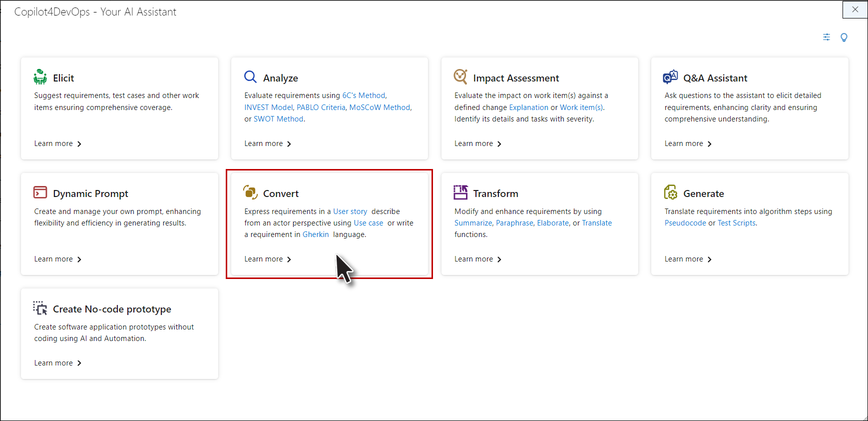The height and width of the screenshot is (421, 868).
Task: Choose the Translate function link
Action: pos(597,223)
